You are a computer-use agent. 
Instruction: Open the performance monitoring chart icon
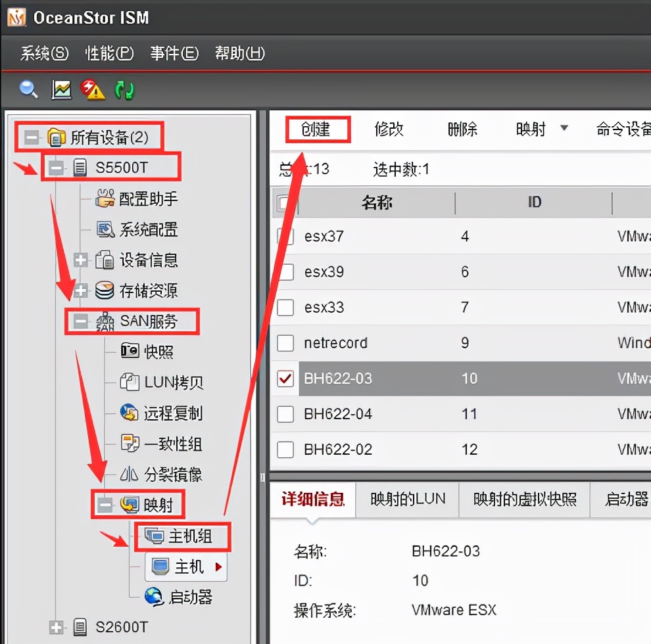tap(60, 89)
